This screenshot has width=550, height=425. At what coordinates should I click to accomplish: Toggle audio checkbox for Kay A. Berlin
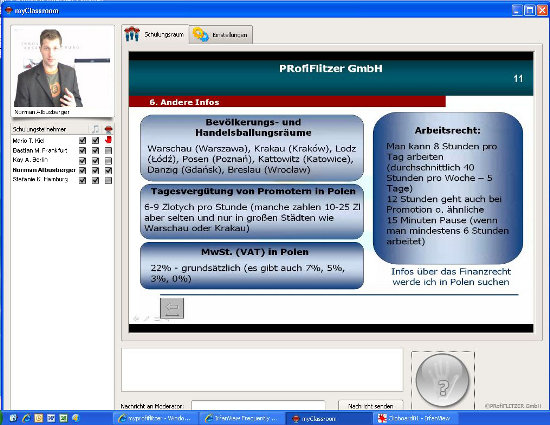click(x=95, y=161)
